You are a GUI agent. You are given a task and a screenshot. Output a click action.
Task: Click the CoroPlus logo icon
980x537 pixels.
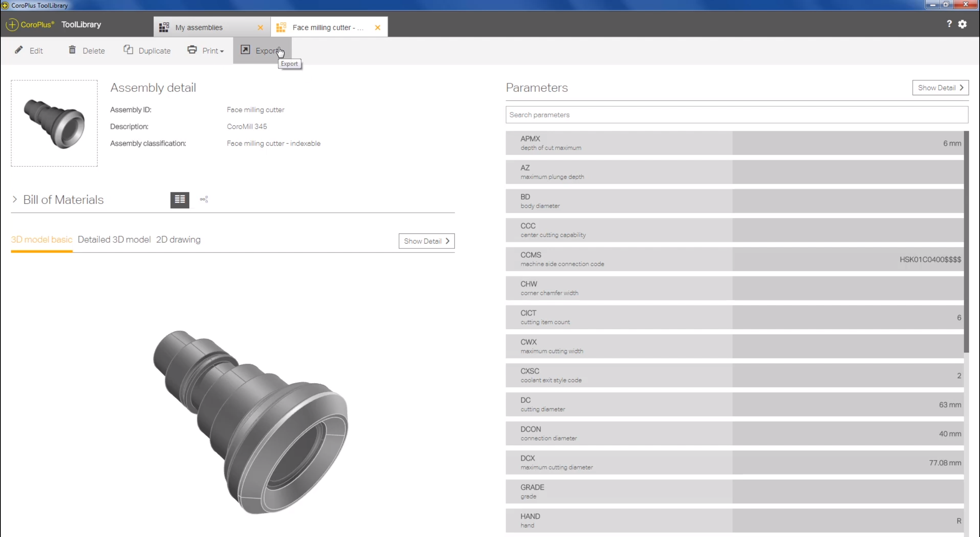(12, 24)
